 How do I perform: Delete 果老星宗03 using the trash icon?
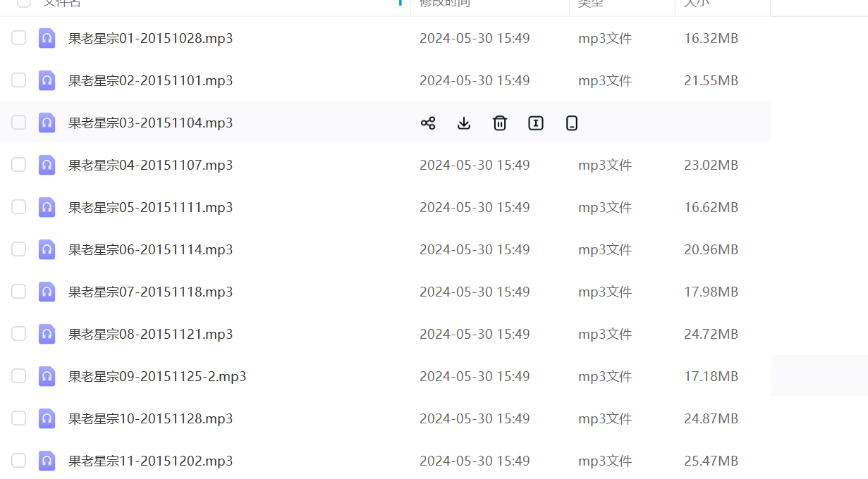coord(500,123)
